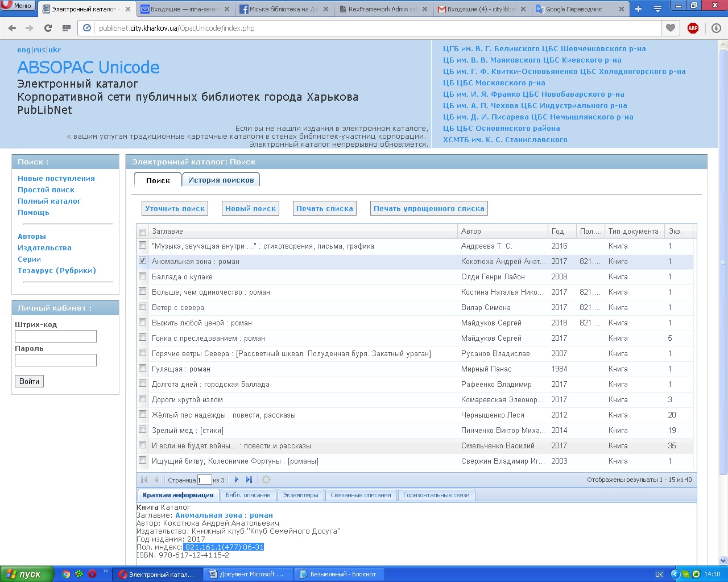This screenshot has height=582, width=728.
Task: Check the "Баллада о кулаке" row checkbox
Action: [143, 276]
